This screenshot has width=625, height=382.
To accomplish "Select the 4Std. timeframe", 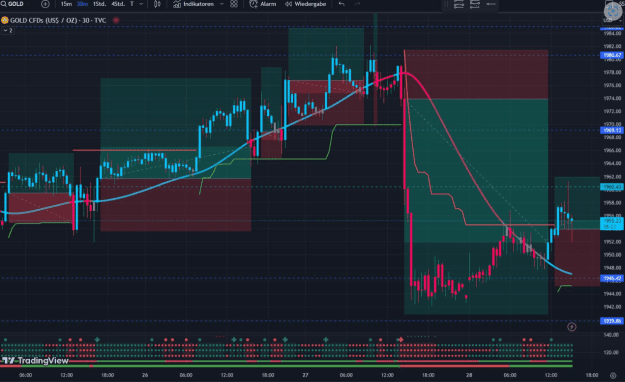I will (118, 4).
